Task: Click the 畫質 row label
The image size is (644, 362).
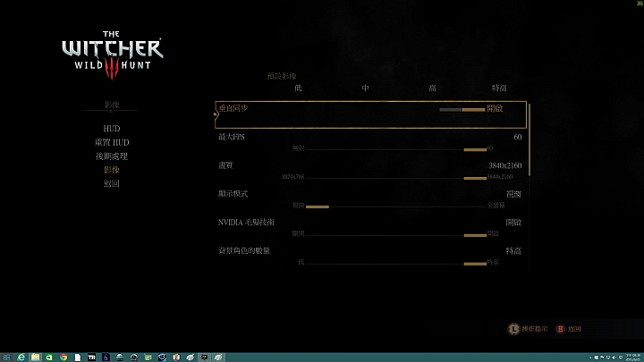Action: 225,165
